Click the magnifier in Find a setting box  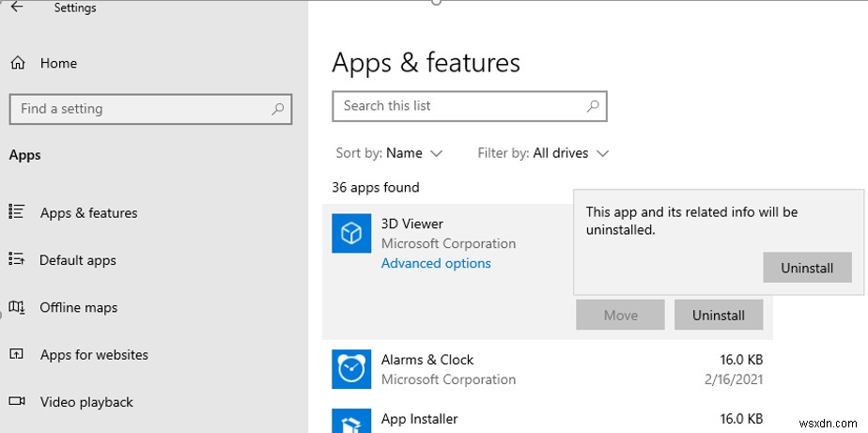coord(278,109)
